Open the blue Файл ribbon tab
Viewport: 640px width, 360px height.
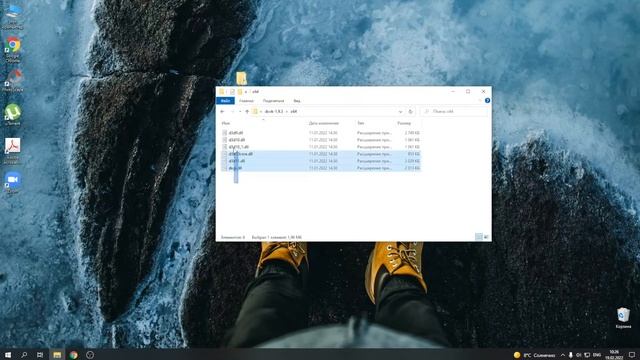225,101
